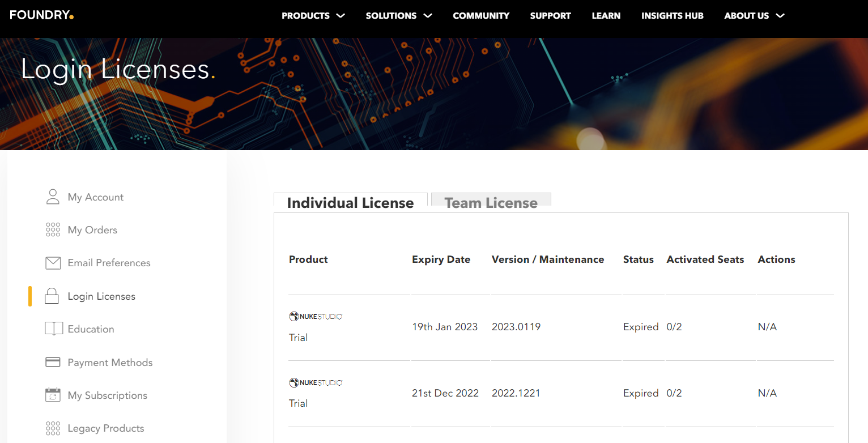
Task: Click the Education book icon
Action: [54, 329]
